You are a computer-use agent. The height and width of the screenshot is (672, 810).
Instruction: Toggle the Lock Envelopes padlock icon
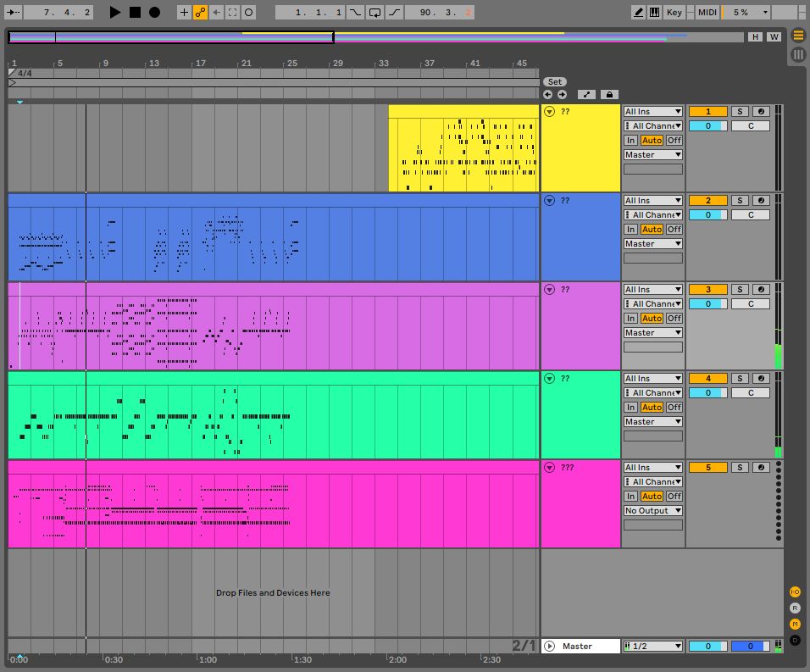[609, 95]
